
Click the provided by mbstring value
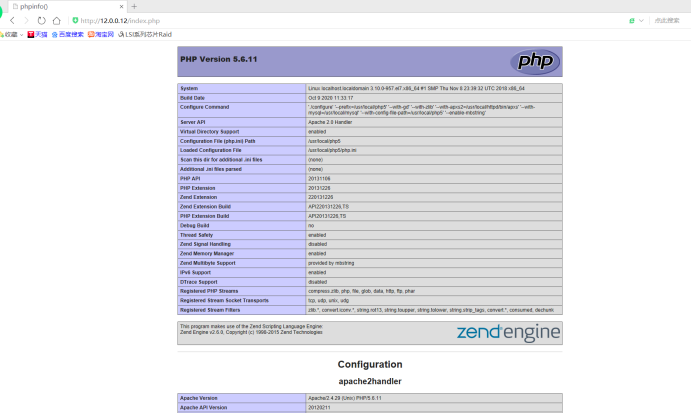point(331,263)
